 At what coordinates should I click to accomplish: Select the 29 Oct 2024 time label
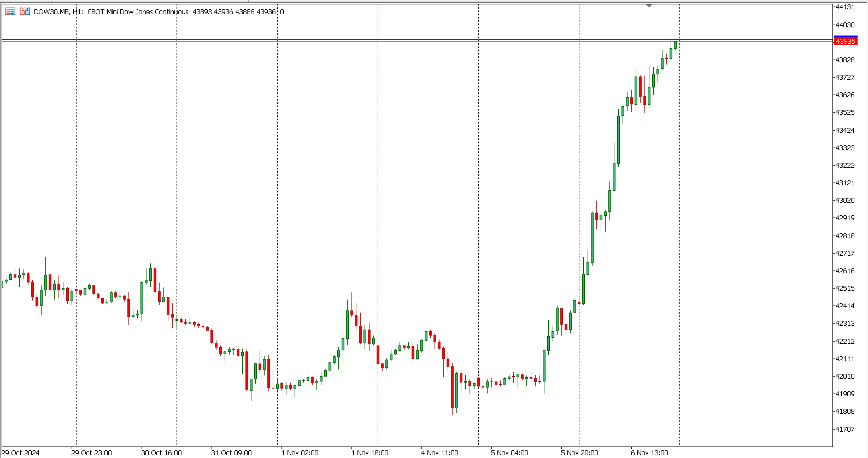[21, 453]
